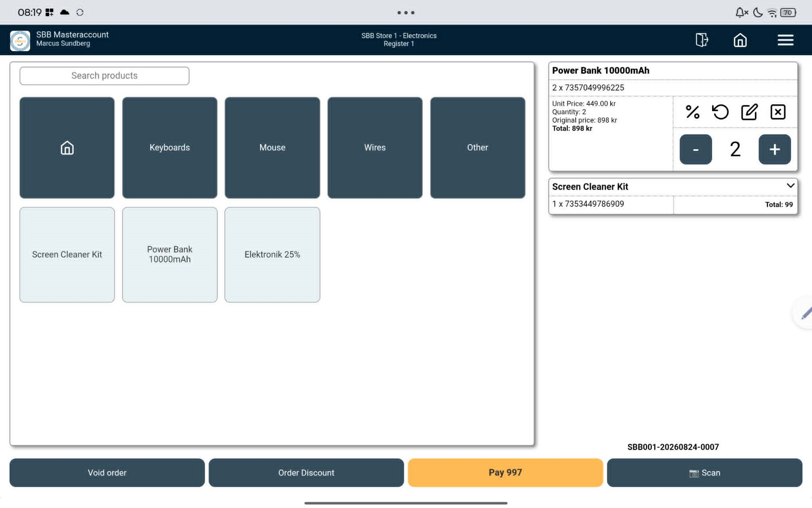Click Order Discount button
The image size is (812, 508).
(x=306, y=473)
